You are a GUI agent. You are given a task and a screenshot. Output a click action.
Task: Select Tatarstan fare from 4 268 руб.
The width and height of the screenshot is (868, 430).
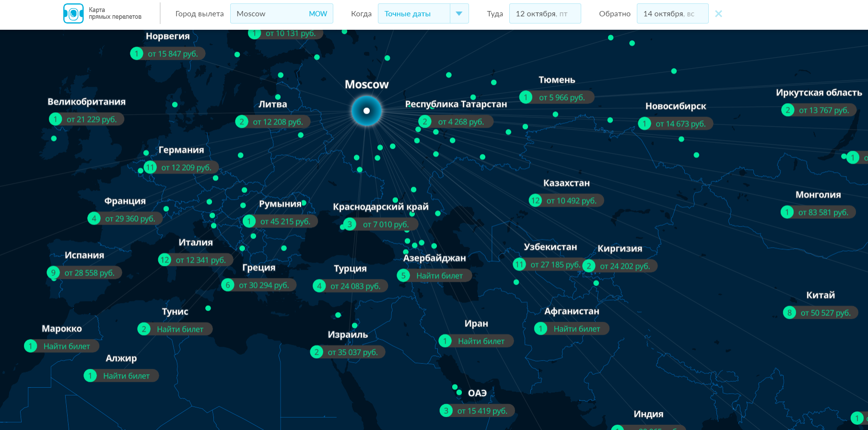pos(460,122)
